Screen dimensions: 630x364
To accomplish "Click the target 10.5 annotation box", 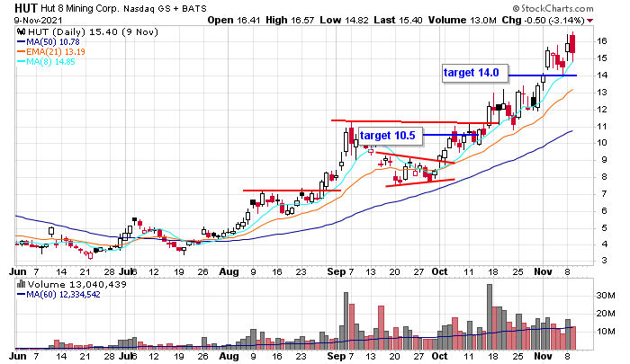I will point(390,136).
